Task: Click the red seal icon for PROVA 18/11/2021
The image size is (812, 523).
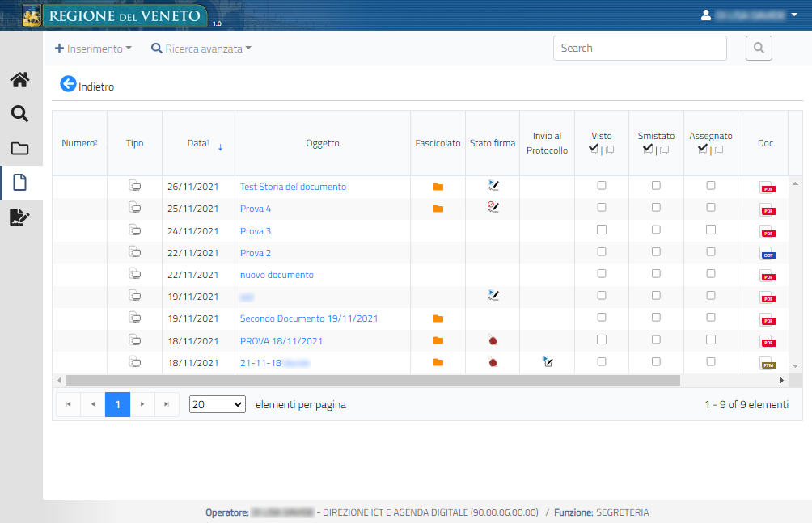Action: (x=493, y=340)
